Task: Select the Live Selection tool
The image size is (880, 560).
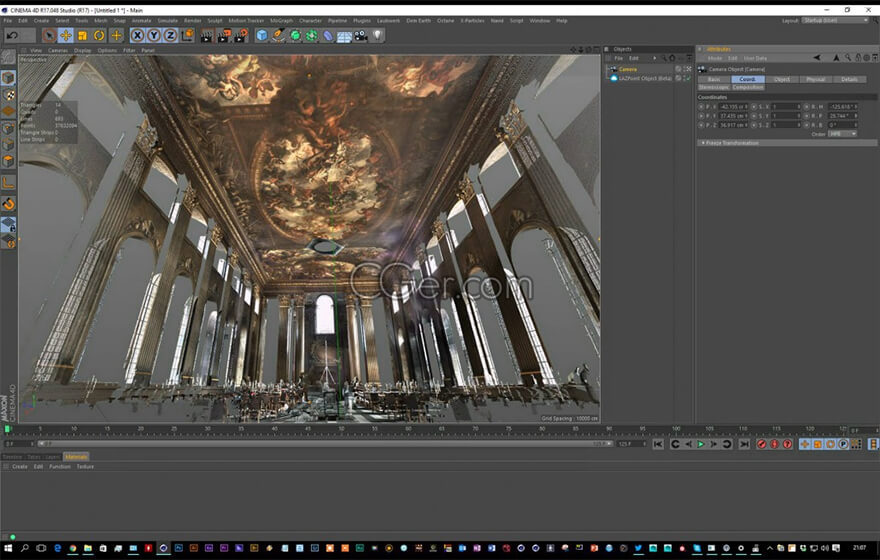Action: [x=49, y=35]
